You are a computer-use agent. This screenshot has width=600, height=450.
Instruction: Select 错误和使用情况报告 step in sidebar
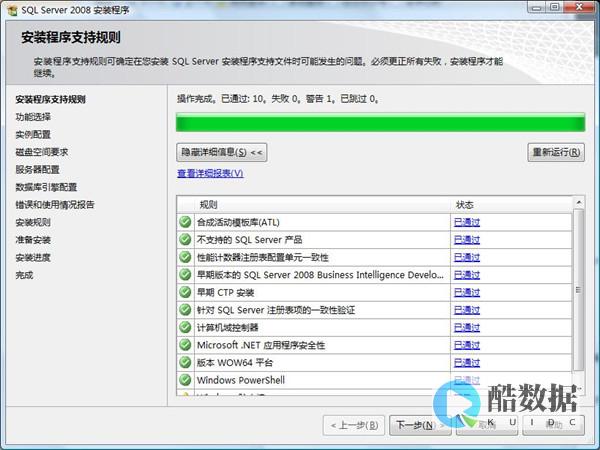click(x=55, y=205)
